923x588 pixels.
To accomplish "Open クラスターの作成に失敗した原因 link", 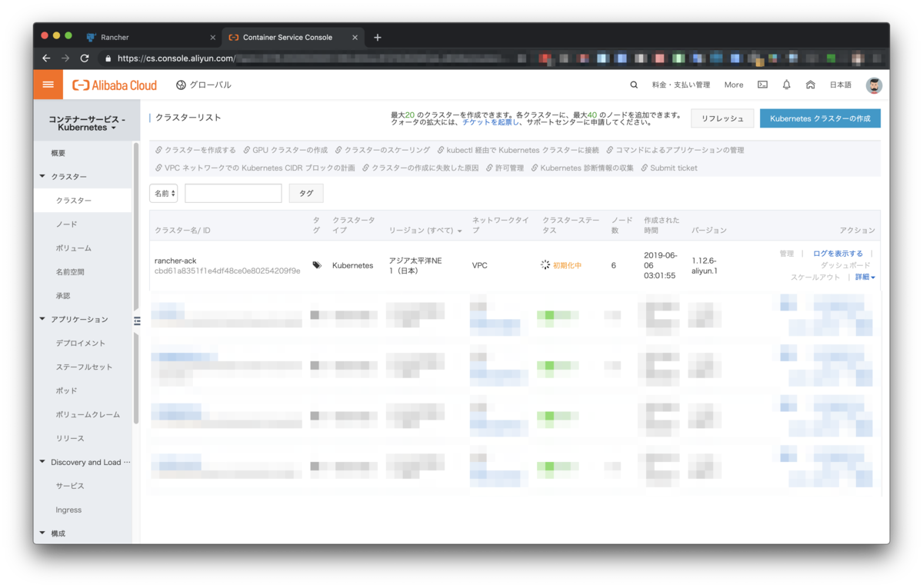I will click(x=420, y=168).
